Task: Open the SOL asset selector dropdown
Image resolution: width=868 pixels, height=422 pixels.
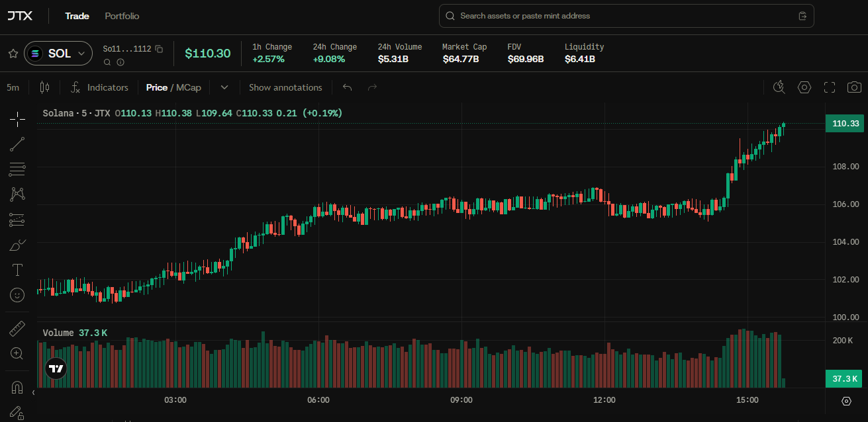Action: tap(58, 54)
